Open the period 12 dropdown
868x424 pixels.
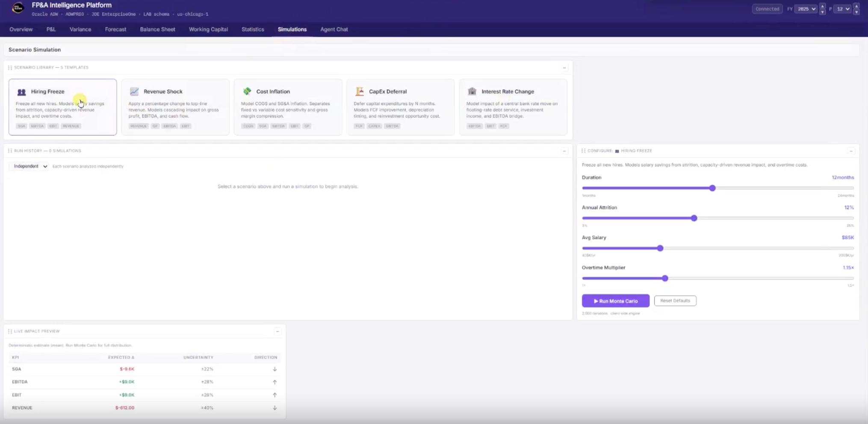pos(843,9)
